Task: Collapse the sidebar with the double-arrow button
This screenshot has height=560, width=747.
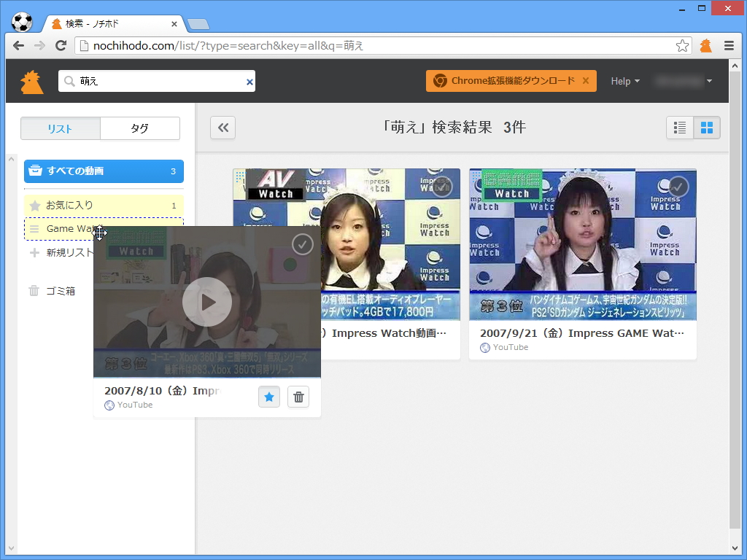Action: click(222, 127)
